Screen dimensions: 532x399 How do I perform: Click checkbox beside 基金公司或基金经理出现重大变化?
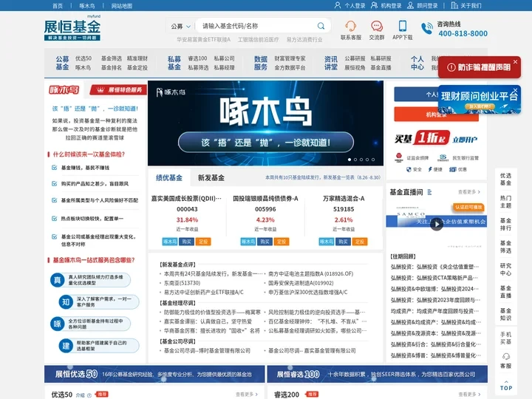(x=54, y=236)
